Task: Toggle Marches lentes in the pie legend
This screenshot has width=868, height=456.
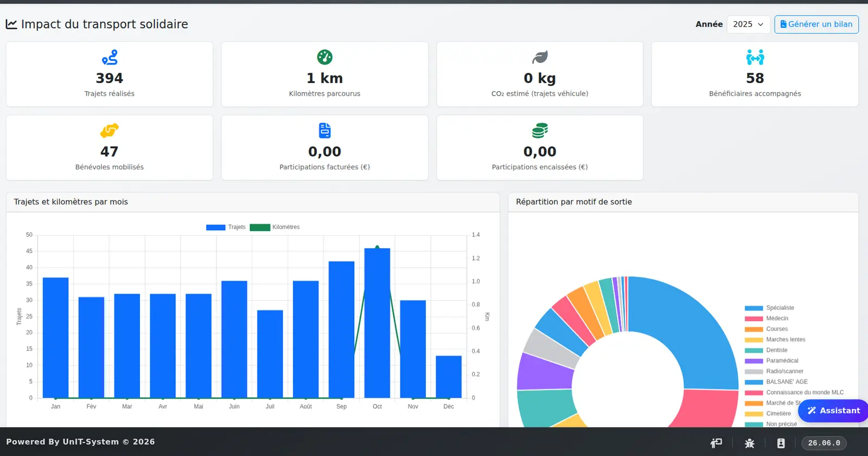Action: (x=775, y=340)
